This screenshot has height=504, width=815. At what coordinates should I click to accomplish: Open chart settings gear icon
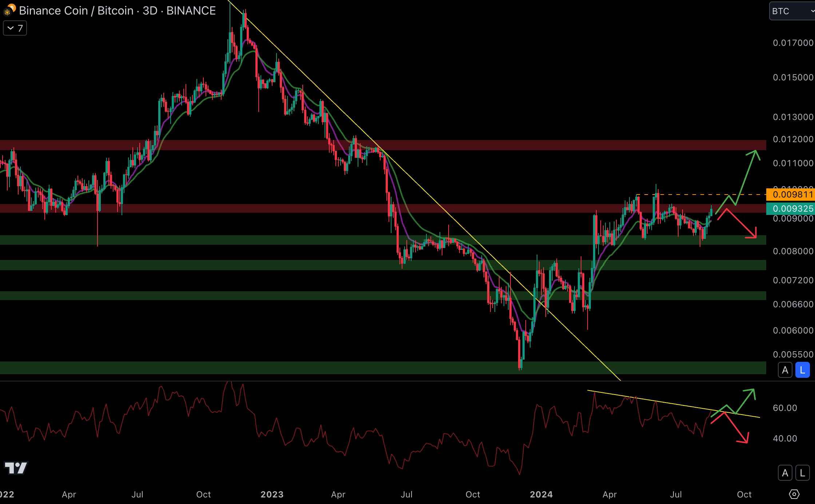click(794, 494)
